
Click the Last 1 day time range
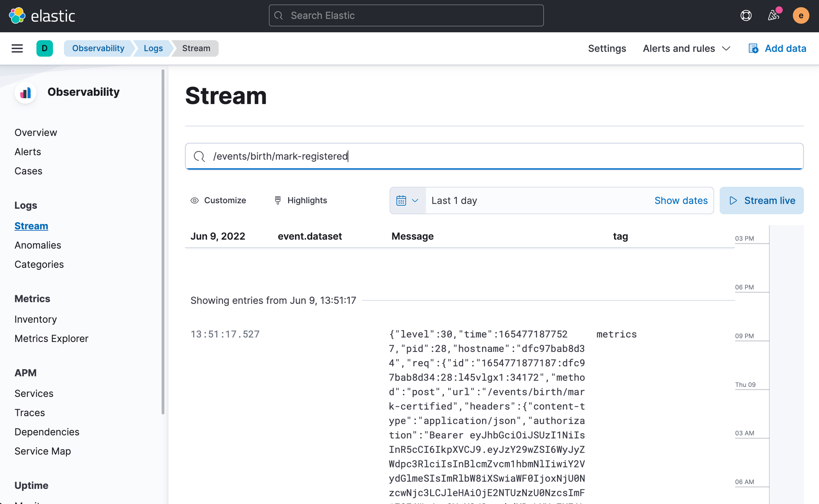coord(454,200)
